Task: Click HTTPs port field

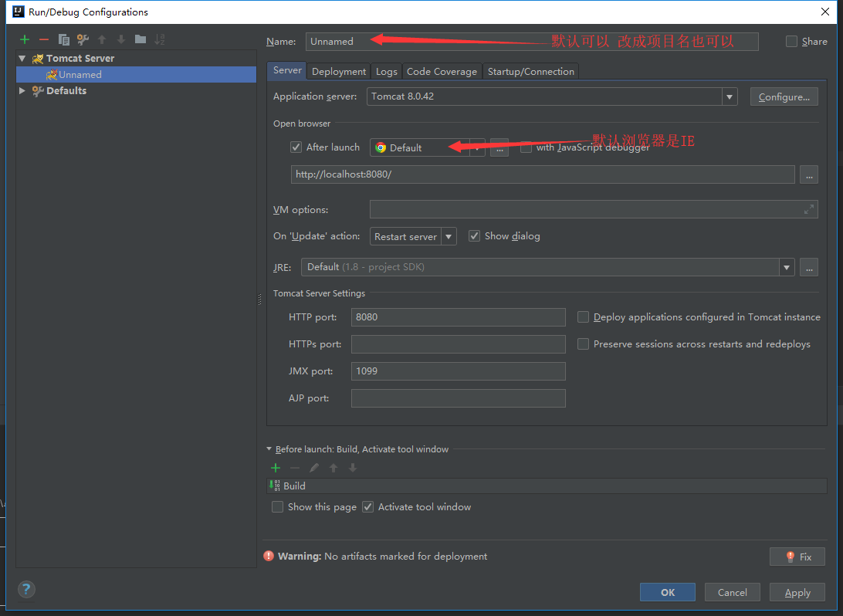Action: point(459,344)
